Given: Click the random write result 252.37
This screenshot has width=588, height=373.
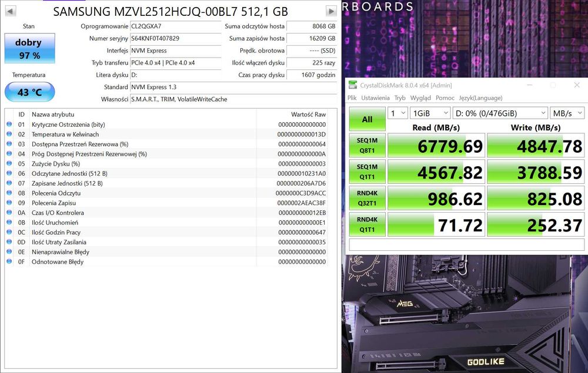Looking at the screenshot, I should coord(536,224).
